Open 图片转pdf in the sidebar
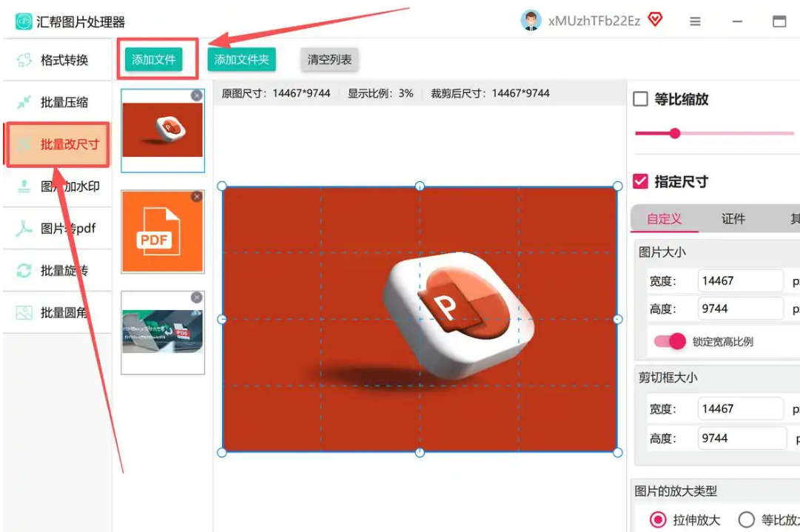Image resolution: width=800 pixels, height=532 pixels. click(57, 228)
